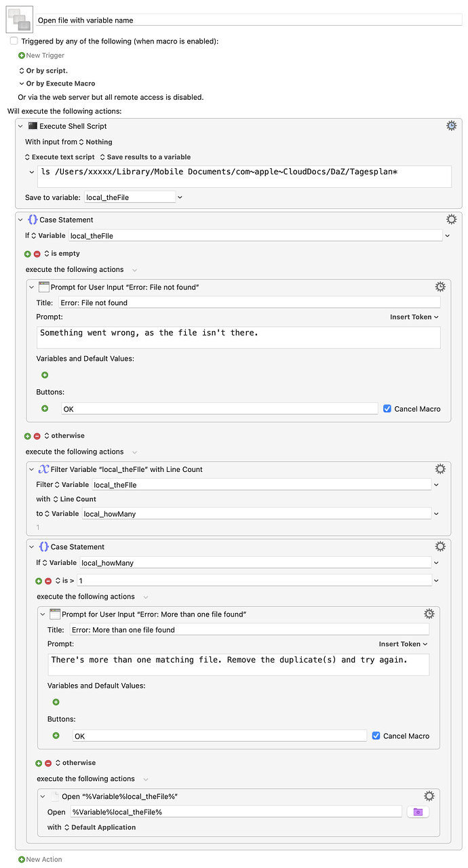Open gear menu of 'More than one file found' prompt
The height and width of the screenshot is (868, 468).
[x=429, y=614]
